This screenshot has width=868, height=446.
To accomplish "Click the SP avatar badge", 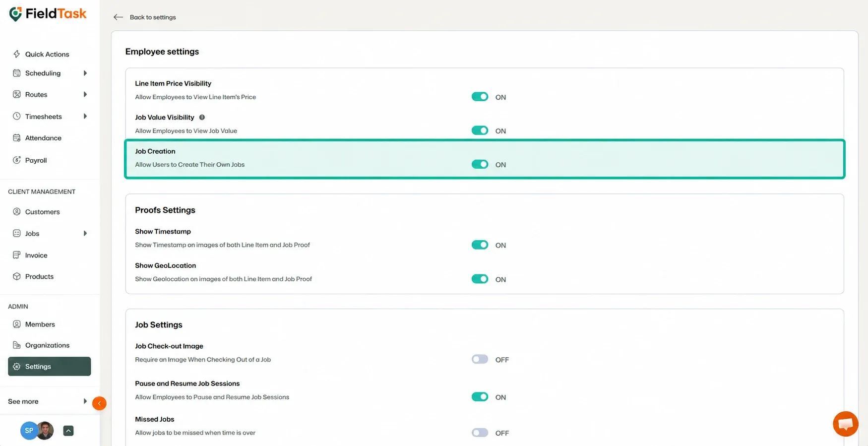I will click(28, 431).
